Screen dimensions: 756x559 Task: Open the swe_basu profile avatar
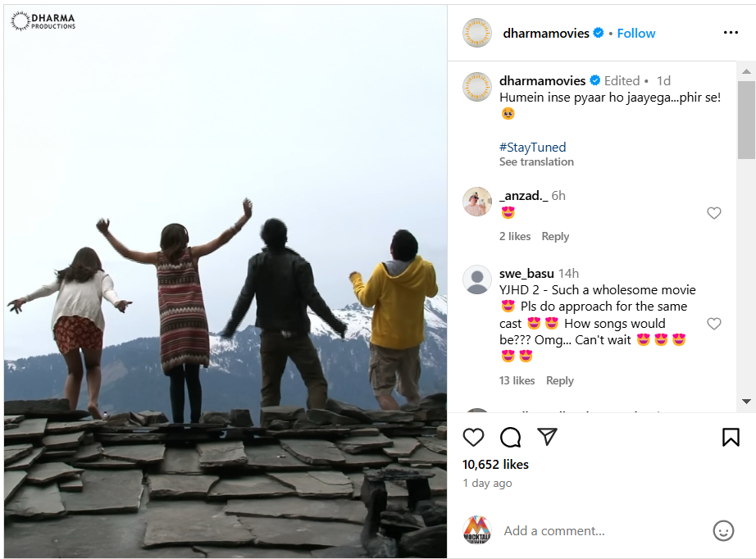[x=477, y=279]
